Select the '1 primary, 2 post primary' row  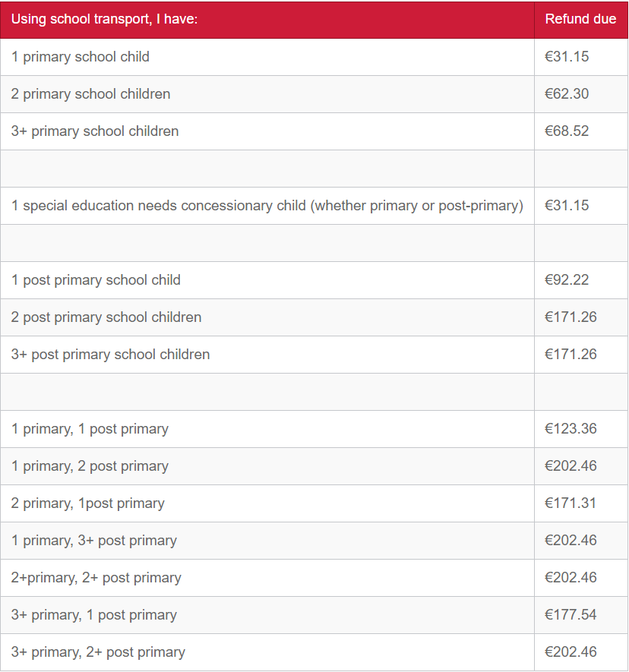click(x=314, y=466)
